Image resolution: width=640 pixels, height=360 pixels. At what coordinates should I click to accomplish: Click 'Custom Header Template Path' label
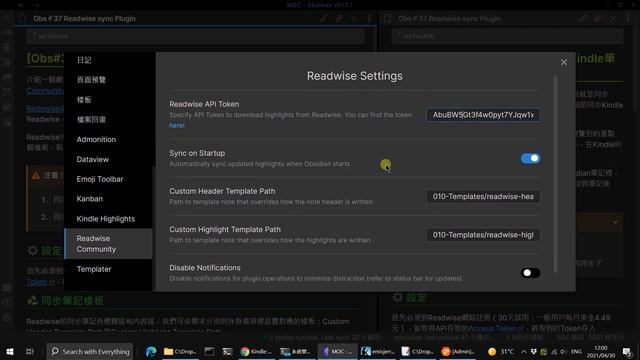click(x=222, y=191)
